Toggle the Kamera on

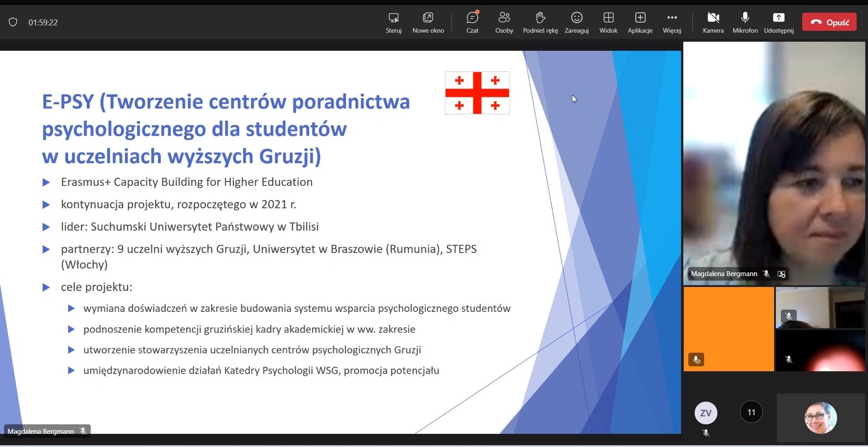[713, 22]
